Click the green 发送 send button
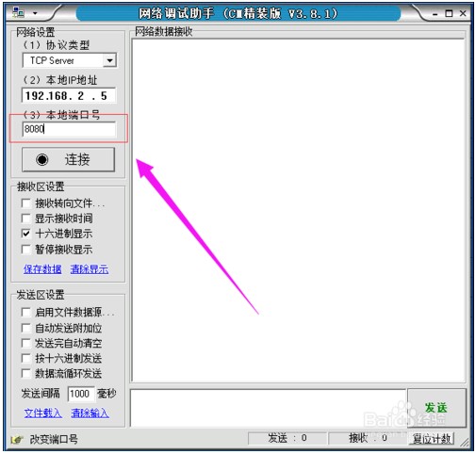The width and height of the screenshot is (476, 454). pos(436,408)
